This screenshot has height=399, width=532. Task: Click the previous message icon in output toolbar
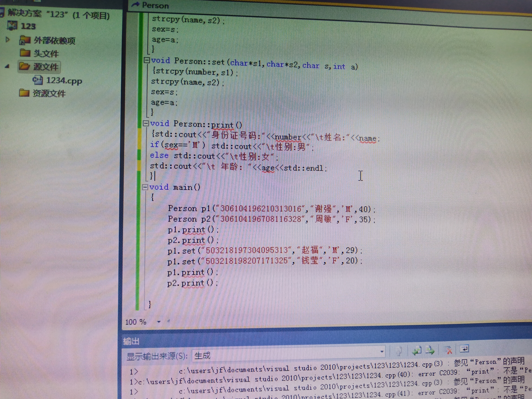tap(417, 350)
